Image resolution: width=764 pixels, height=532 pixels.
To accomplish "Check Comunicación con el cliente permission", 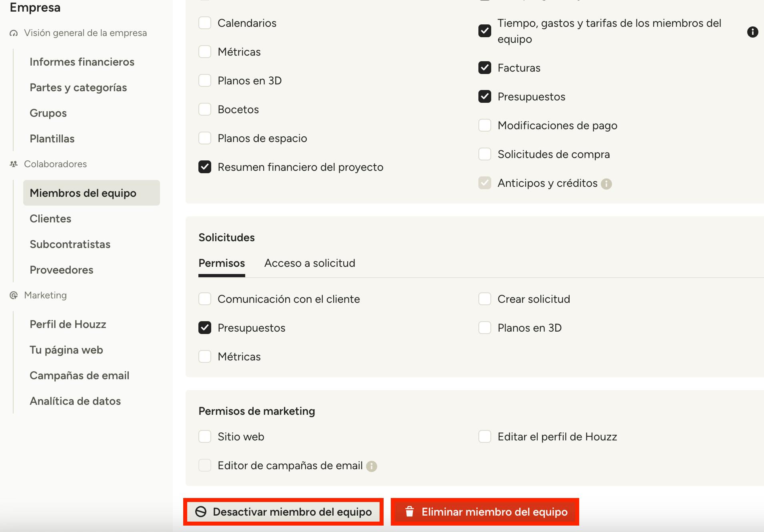I will click(205, 299).
